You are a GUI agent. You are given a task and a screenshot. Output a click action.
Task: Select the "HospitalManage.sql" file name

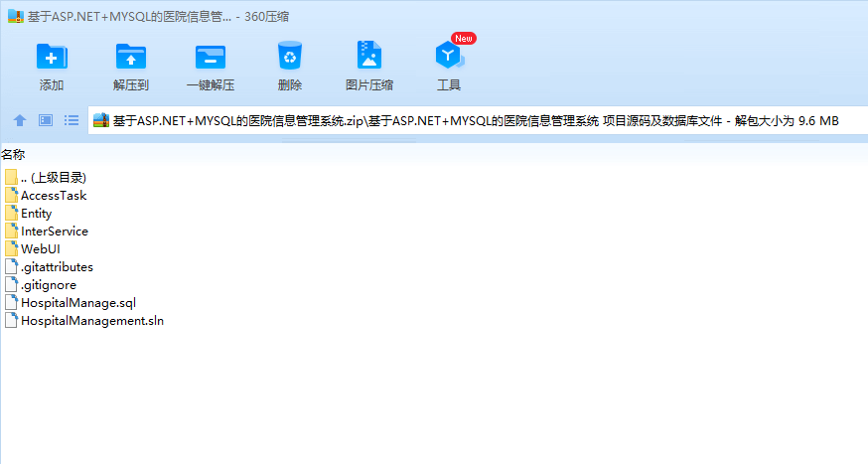78,303
